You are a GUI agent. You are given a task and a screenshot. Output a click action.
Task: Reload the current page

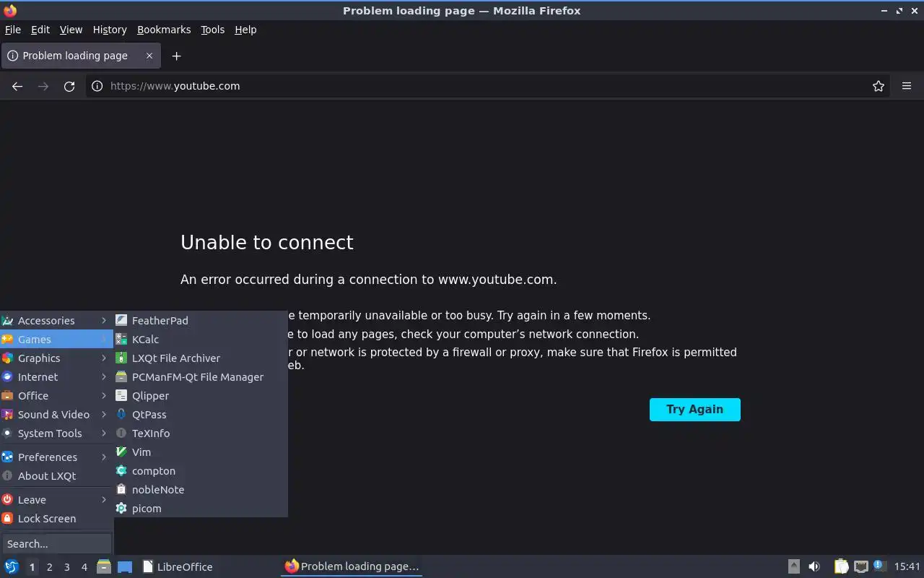[x=69, y=86]
